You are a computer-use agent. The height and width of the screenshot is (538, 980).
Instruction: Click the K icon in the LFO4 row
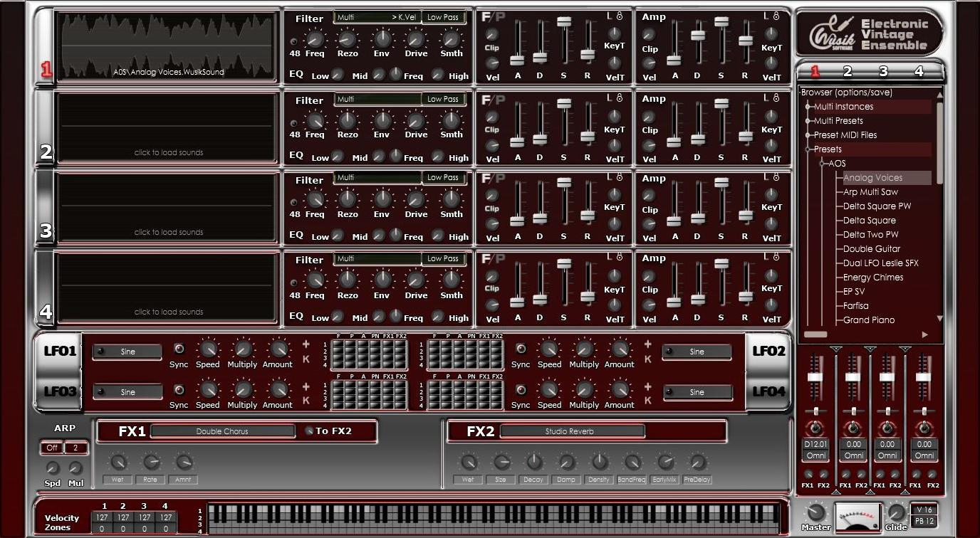[647, 401]
